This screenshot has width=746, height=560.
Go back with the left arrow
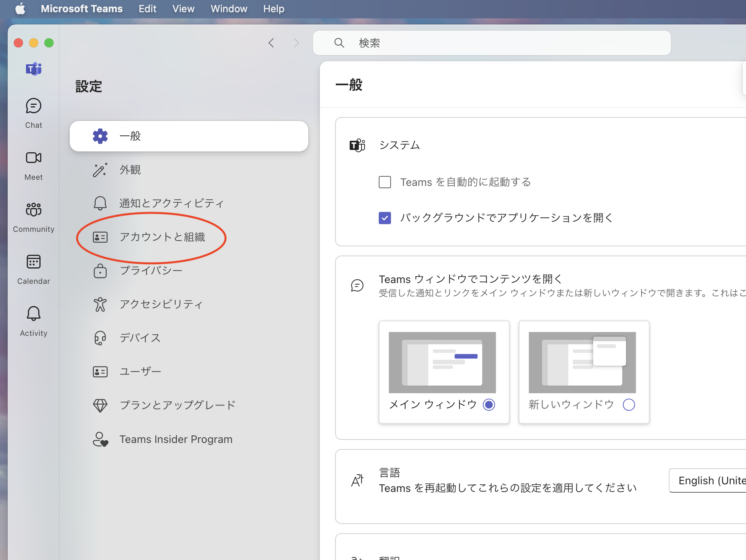[x=271, y=43]
